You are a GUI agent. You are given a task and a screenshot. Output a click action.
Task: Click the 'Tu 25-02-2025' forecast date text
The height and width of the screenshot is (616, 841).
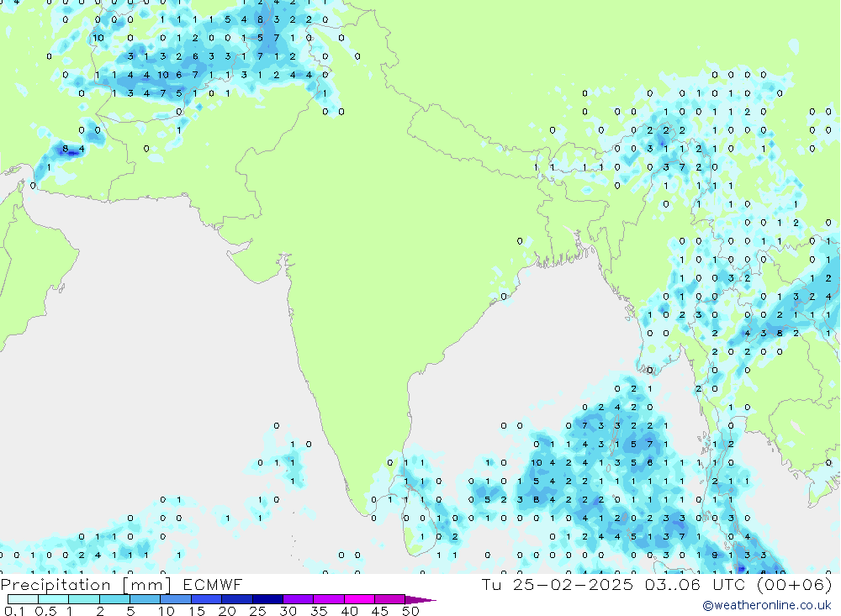coord(558,584)
